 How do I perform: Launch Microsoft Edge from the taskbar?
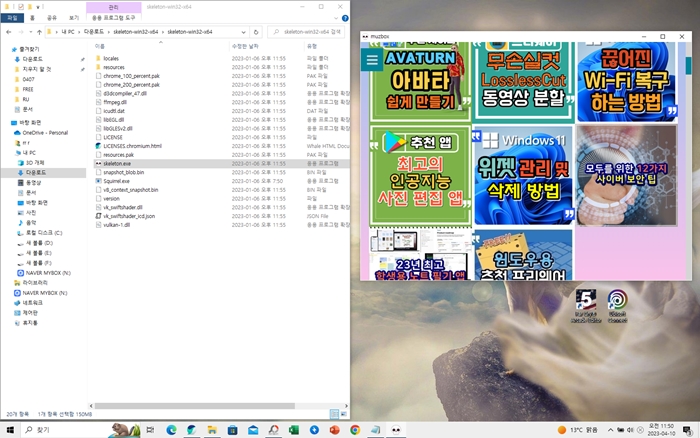(x=171, y=430)
